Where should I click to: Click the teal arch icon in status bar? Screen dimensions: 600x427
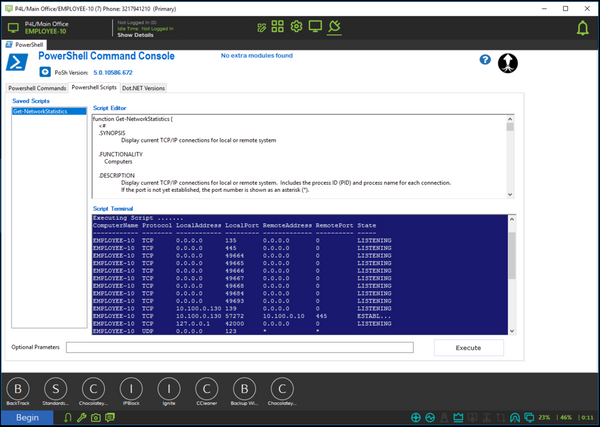(x=515, y=417)
